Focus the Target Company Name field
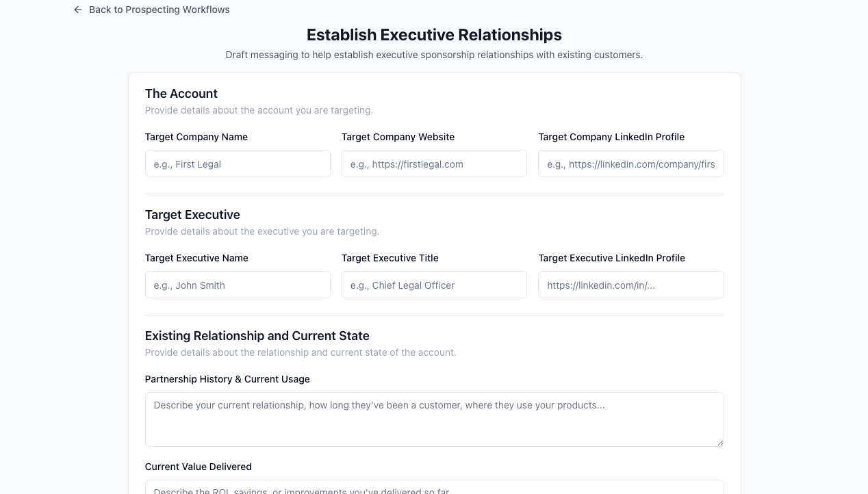Viewport: 868px width, 494px height. [238, 164]
